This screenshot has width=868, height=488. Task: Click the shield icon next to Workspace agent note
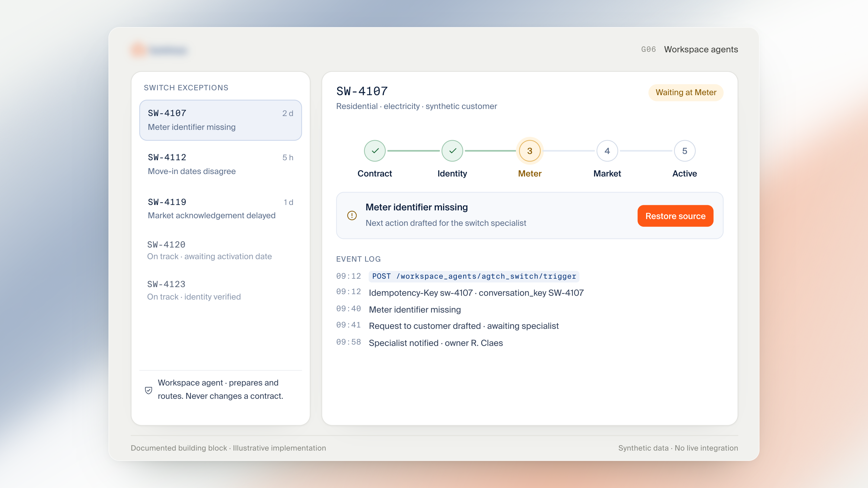coord(148,390)
